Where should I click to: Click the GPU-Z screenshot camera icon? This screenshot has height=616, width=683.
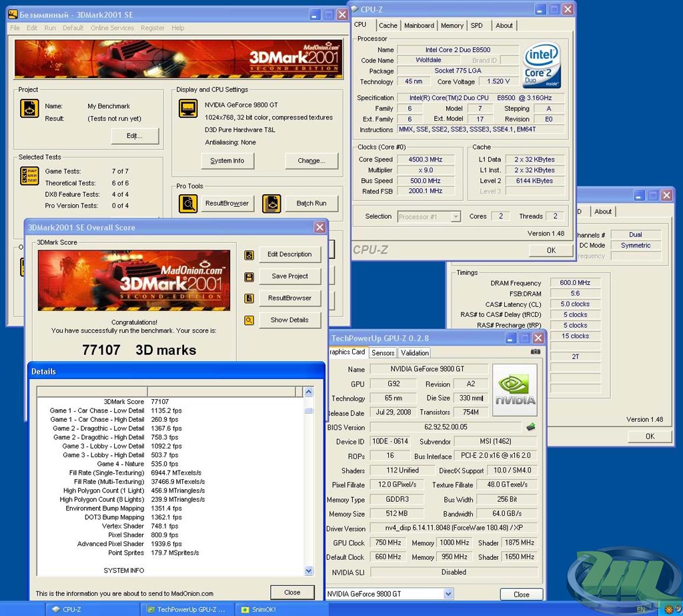coord(535,352)
